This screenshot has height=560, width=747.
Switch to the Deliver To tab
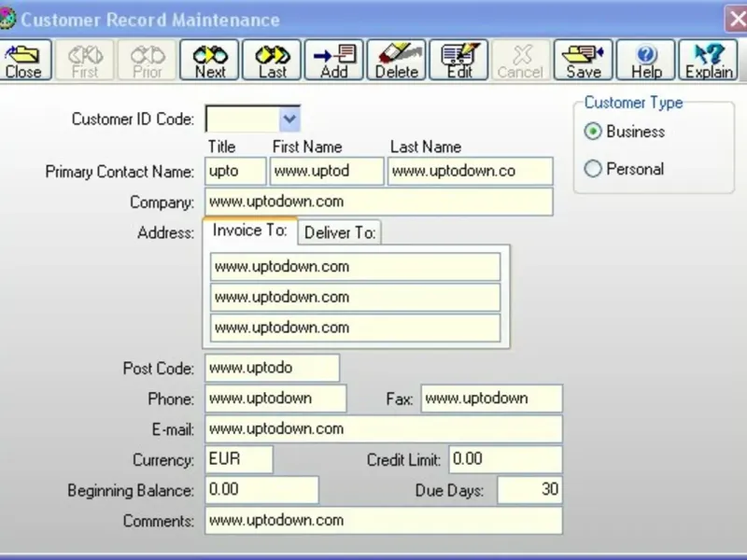tap(340, 232)
